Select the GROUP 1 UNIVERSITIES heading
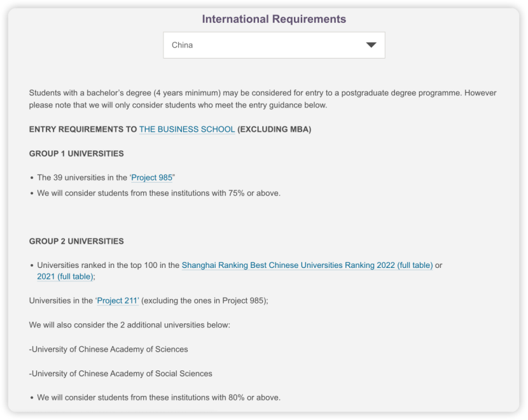Image resolution: width=528 pixels, height=420 pixels. (76, 153)
